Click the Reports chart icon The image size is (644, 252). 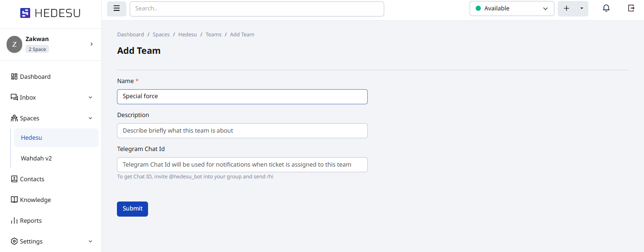(x=14, y=220)
